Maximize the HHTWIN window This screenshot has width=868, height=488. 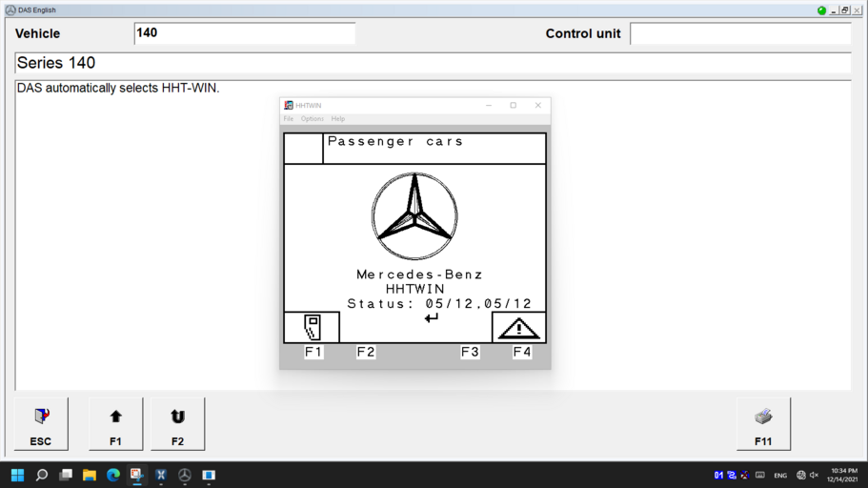[514, 105]
